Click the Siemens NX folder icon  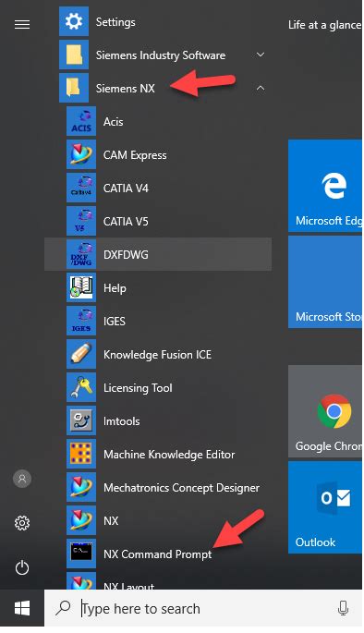click(74, 88)
